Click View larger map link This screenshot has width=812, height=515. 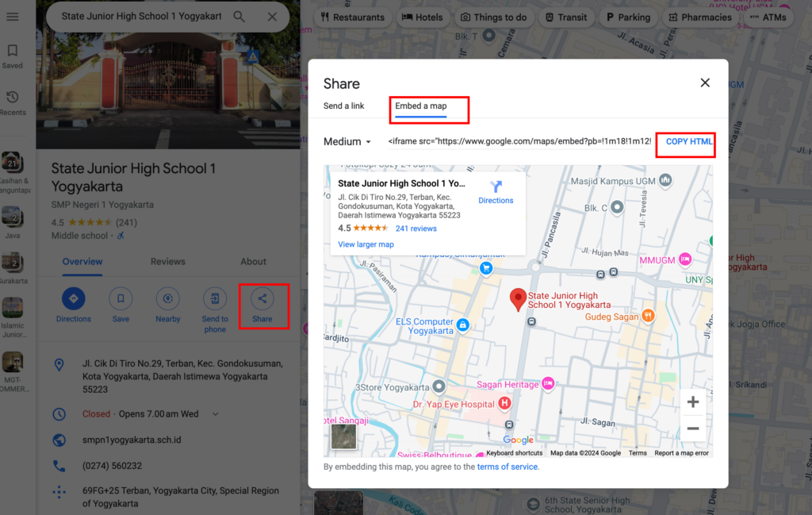(x=366, y=244)
